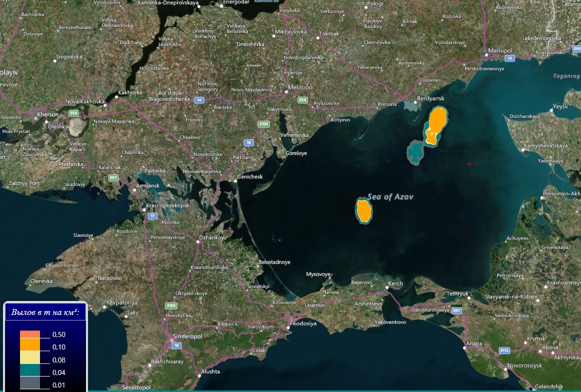Image resolution: width=581 pixels, height=392 pixels.
Task: Select the Yeysk town label
Action: [x=560, y=106]
